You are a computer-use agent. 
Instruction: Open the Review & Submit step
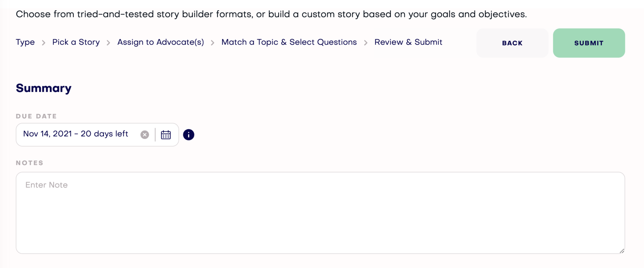click(408, 42)
